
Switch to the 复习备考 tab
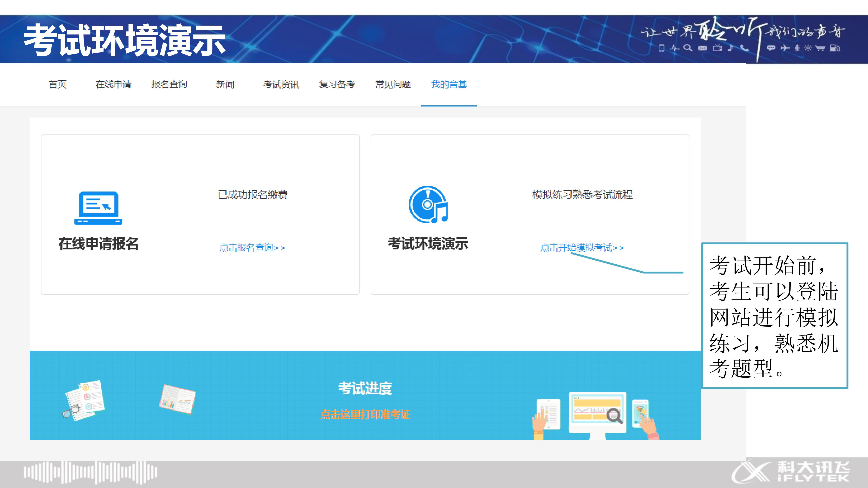tap(337, 85)
